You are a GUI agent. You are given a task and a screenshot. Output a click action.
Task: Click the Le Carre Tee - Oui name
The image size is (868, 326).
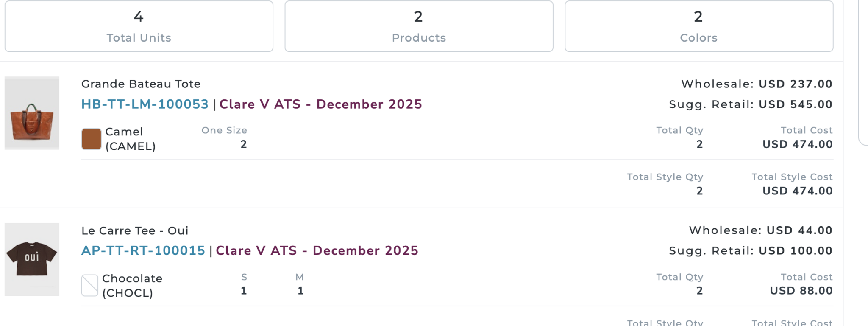pyautogui.click(x=135, y=230)
